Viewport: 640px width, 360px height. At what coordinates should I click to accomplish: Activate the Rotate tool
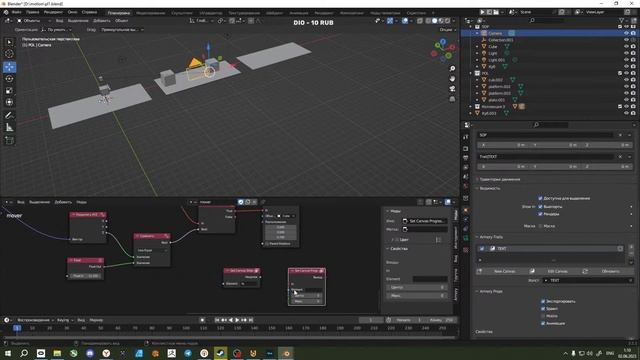9,78
